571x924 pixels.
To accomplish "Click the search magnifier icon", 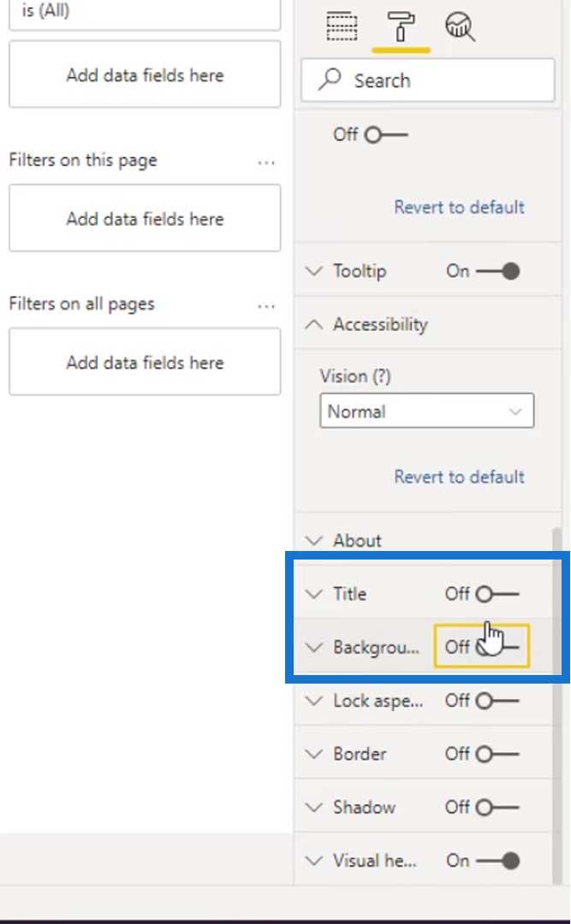I will (x=330, y=79).
